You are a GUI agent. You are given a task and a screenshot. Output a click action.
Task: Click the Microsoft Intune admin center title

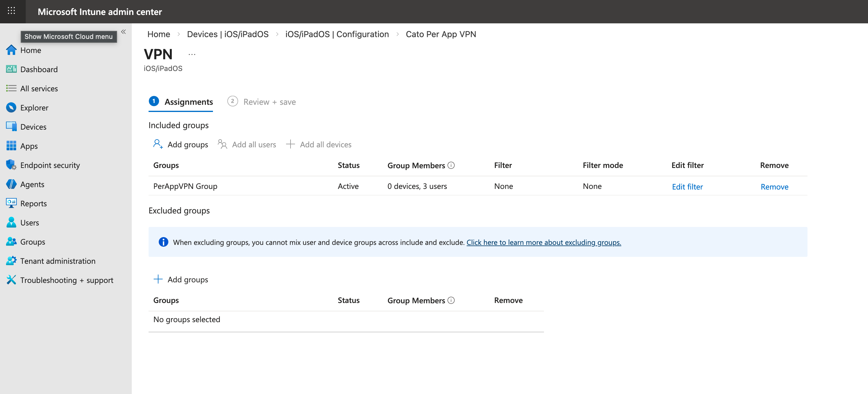(x=100, y=12)
